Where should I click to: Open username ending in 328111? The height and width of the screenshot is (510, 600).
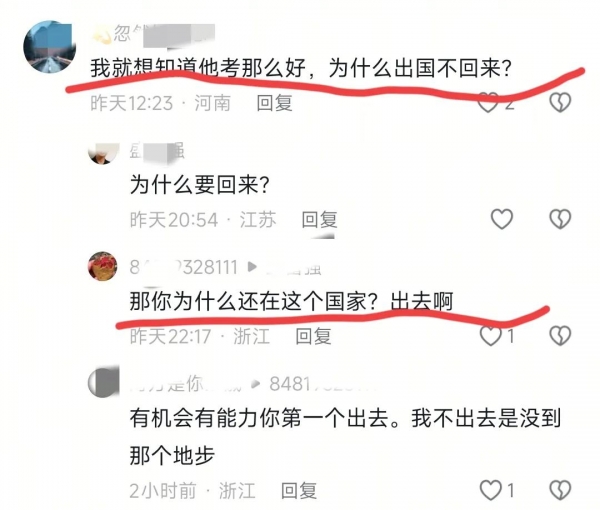coord(183,267)
